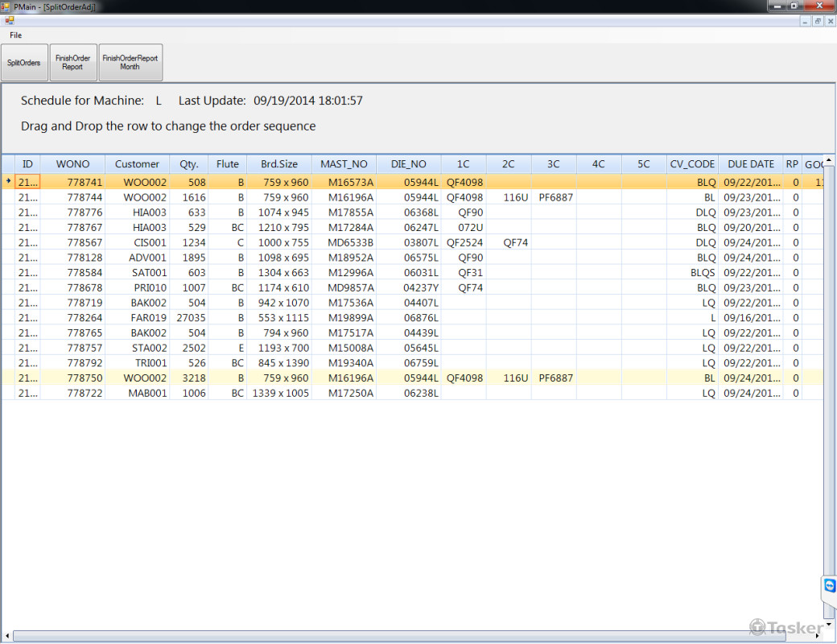Image resolution: width=837 pixels, height=644 pixels.
Task: Open the File menu
Action: pos(15,35)
